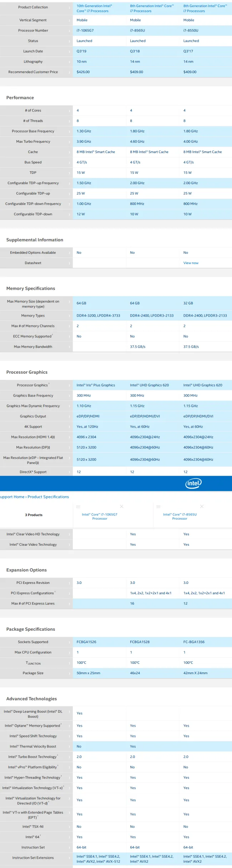
Task: Click the Processor Graphics section heading
Action: tap(27, 372)
